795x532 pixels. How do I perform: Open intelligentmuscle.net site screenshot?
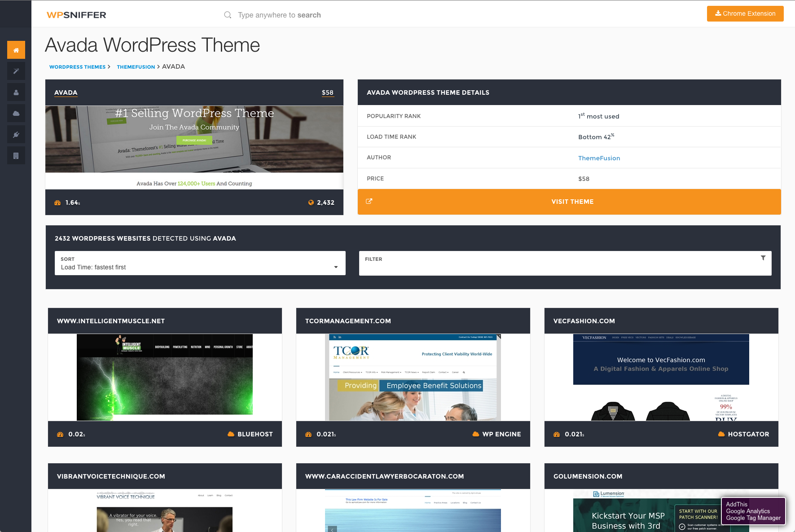(x=165, y=377)
